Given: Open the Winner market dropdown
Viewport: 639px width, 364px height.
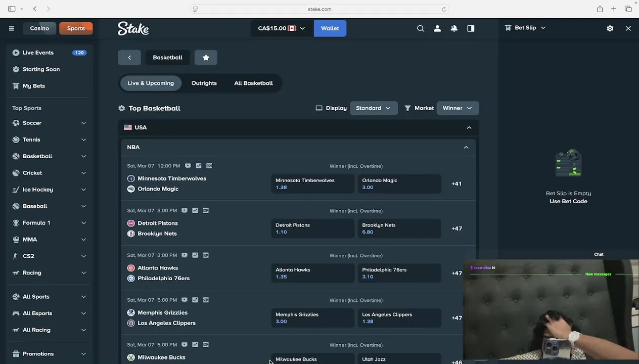Looking at the screenshot, I should point(458,108).
